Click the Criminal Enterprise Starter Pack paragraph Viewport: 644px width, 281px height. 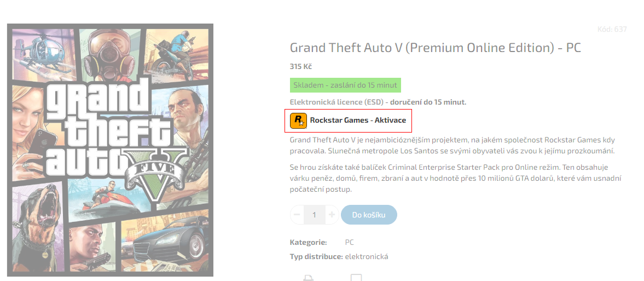pos(455,179)
